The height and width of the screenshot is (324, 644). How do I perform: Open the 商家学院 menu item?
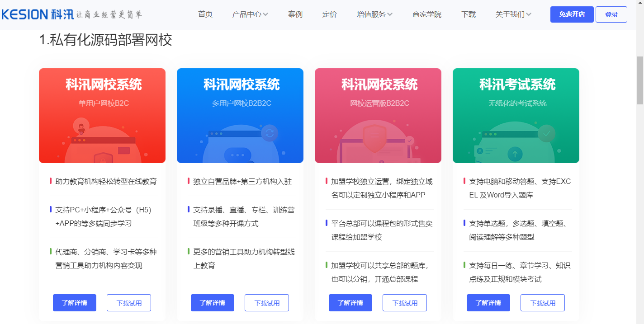pyautogui.click(x=427, y=14)
